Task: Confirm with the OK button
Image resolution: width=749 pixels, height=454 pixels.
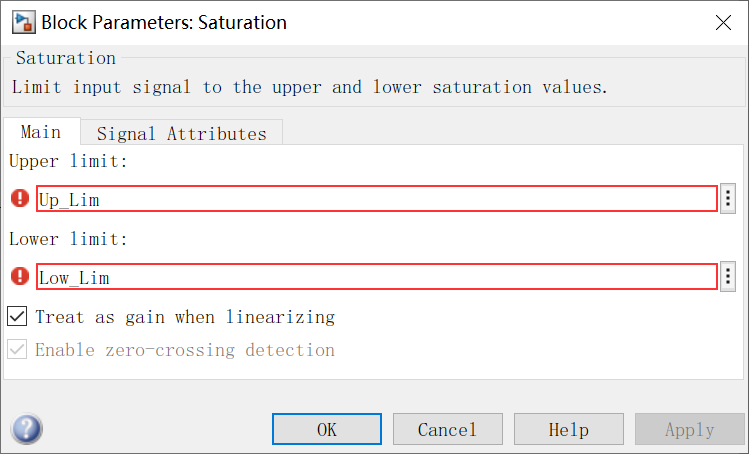Action: (327, 429)
